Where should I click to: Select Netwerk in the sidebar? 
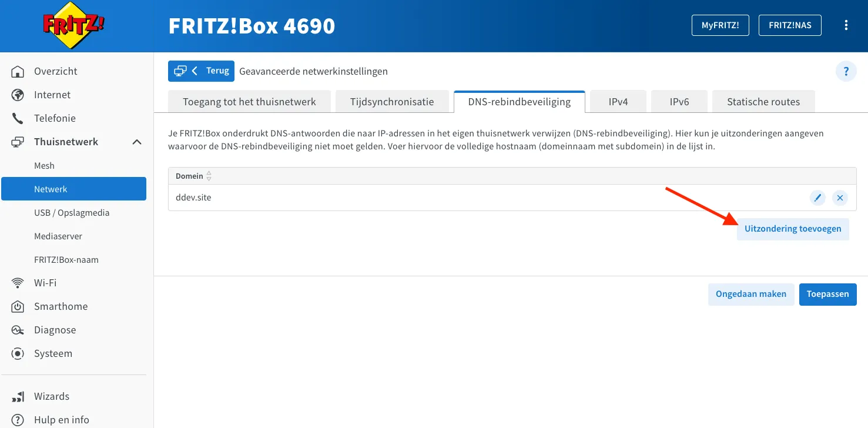click(x=73, y=189)
